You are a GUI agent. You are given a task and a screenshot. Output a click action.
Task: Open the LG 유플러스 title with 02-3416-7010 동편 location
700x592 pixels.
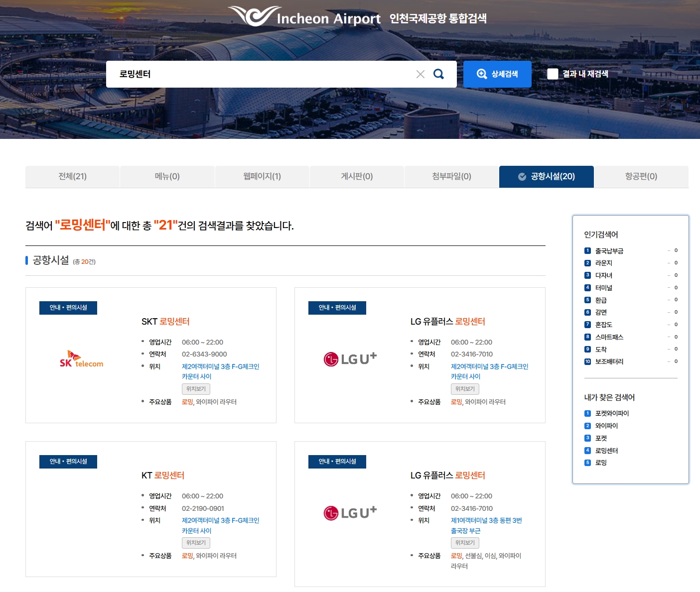[448, 475]
